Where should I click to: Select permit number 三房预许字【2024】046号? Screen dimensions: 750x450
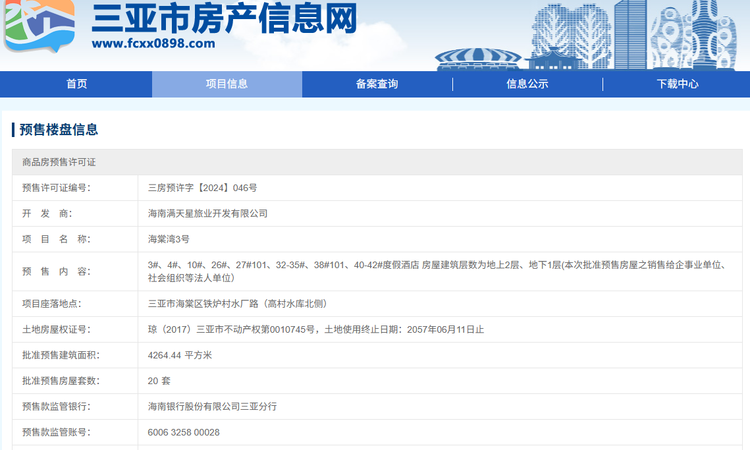[202, 188]
